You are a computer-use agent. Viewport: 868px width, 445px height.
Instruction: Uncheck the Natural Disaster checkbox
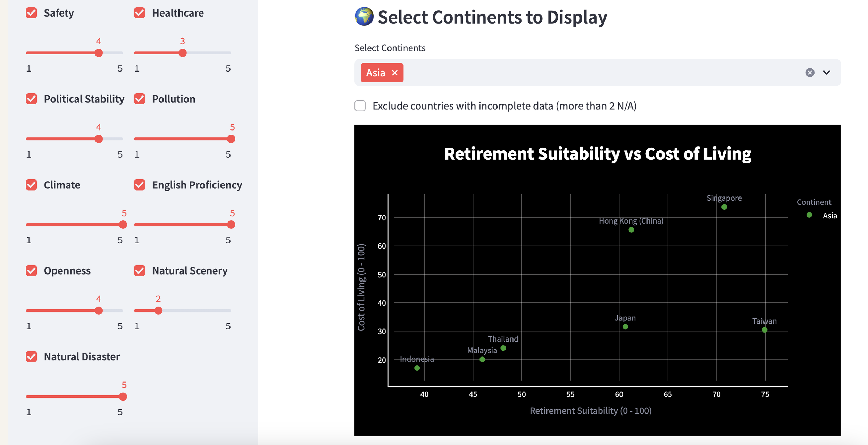pyautogui.click(x=32, y=357)
